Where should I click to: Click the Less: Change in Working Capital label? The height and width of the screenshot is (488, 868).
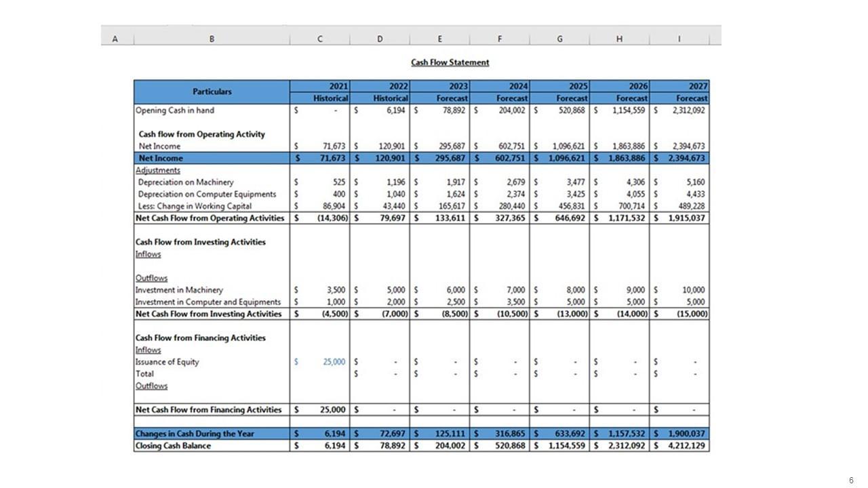[x=195, y=206]
